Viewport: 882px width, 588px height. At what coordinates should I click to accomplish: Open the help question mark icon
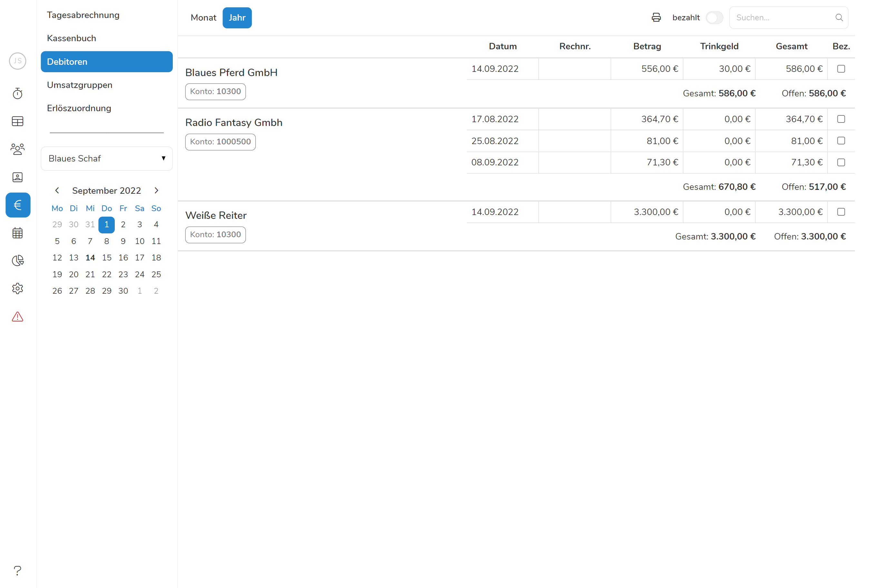(x=18, y=570)
